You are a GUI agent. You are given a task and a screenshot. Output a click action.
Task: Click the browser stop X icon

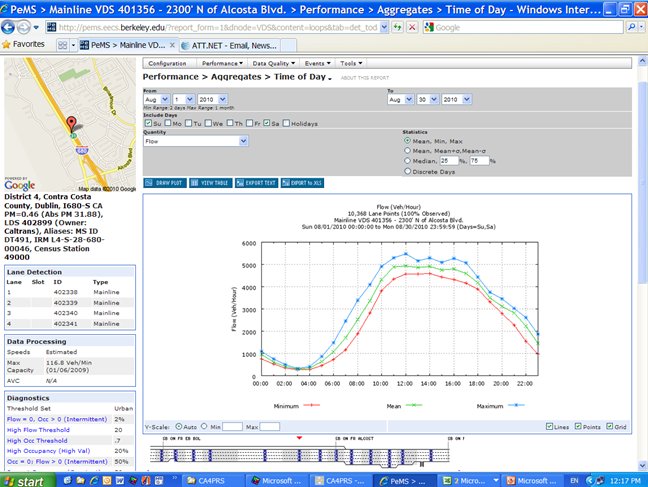[413, 26]
